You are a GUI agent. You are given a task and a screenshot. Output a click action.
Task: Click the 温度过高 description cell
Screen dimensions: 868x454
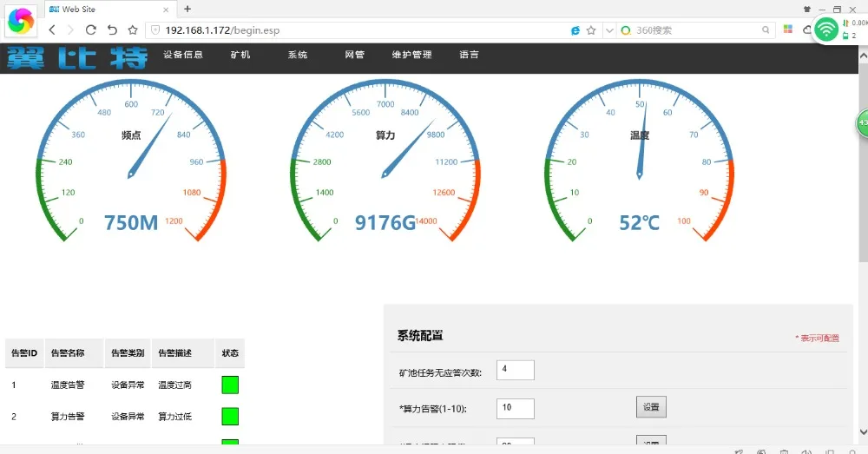175,385
